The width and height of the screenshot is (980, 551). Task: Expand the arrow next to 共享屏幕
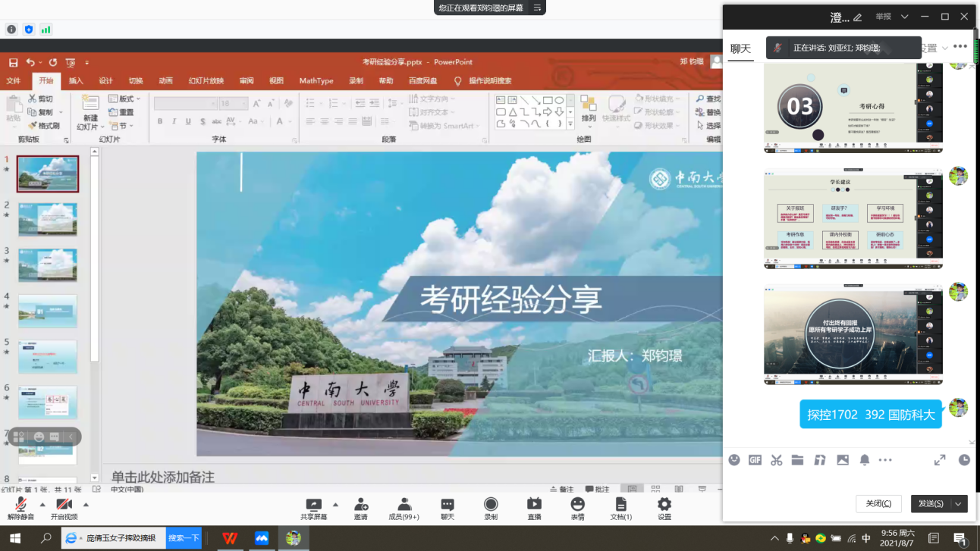pyautogui.click(x=335, y=503)
